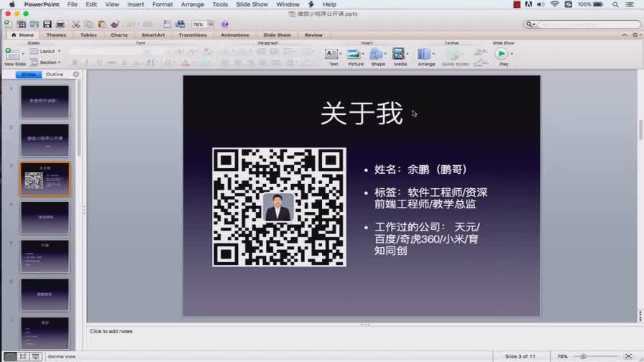Click the New Presentation icon
644x362 pixels.
point(8,24)
